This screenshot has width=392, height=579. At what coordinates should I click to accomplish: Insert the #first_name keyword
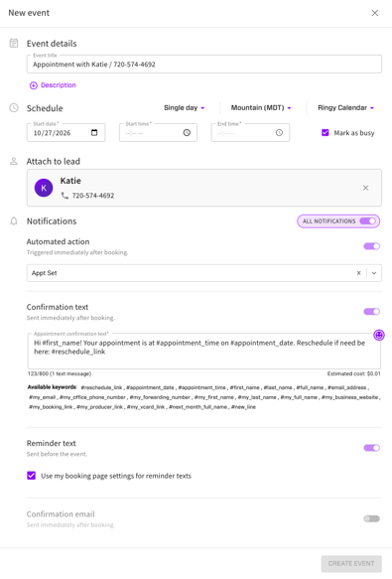pos(245,387)
